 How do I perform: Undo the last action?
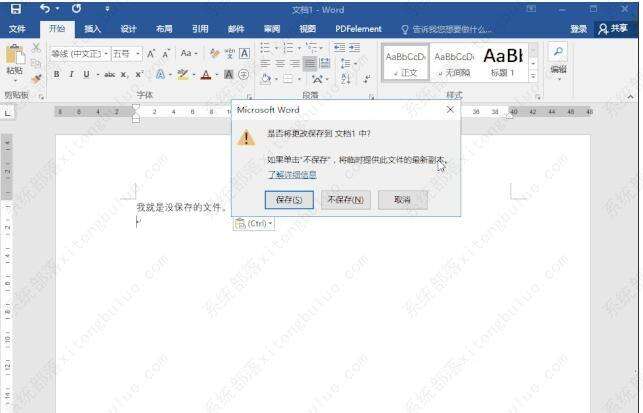point(45,9)
